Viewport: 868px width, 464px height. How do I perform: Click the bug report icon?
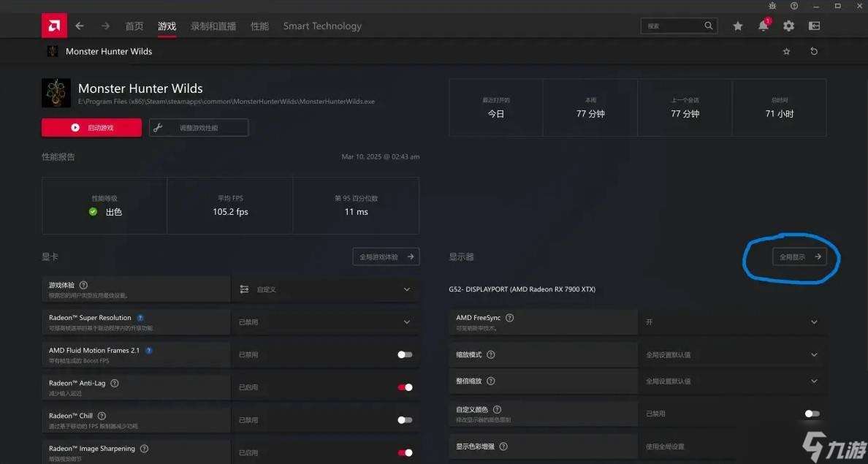click(x=772, y=6)
